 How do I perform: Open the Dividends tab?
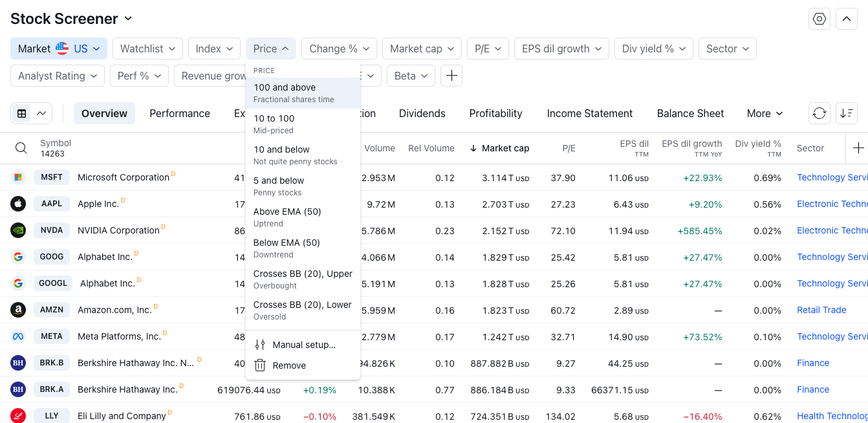[422, 113]
